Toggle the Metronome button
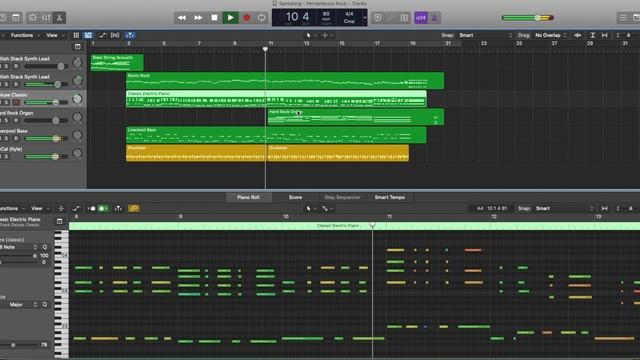This screenshot has width=640, height=360. [434, 18]
